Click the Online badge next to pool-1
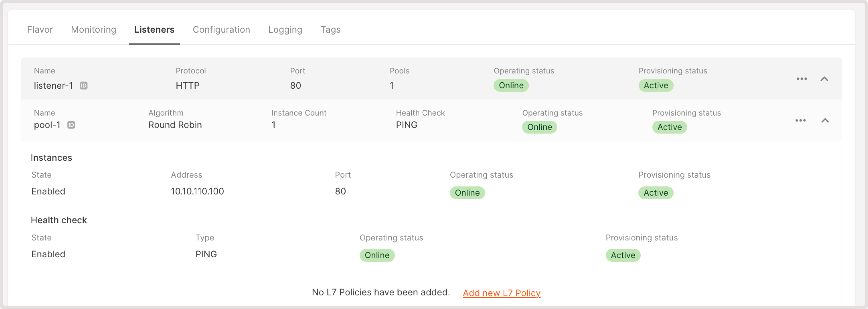The height and width of the screenshot is (309, 868). tap(539, 127)
